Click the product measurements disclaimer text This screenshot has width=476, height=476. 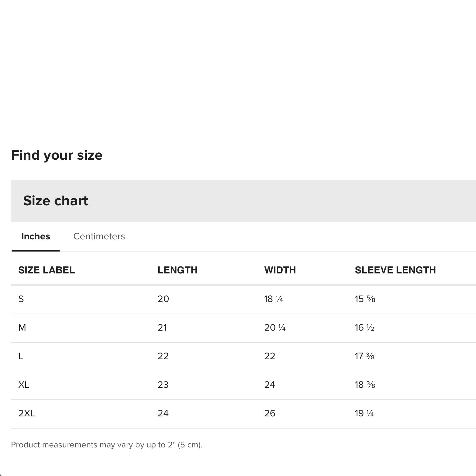click(x=107, y=445)
